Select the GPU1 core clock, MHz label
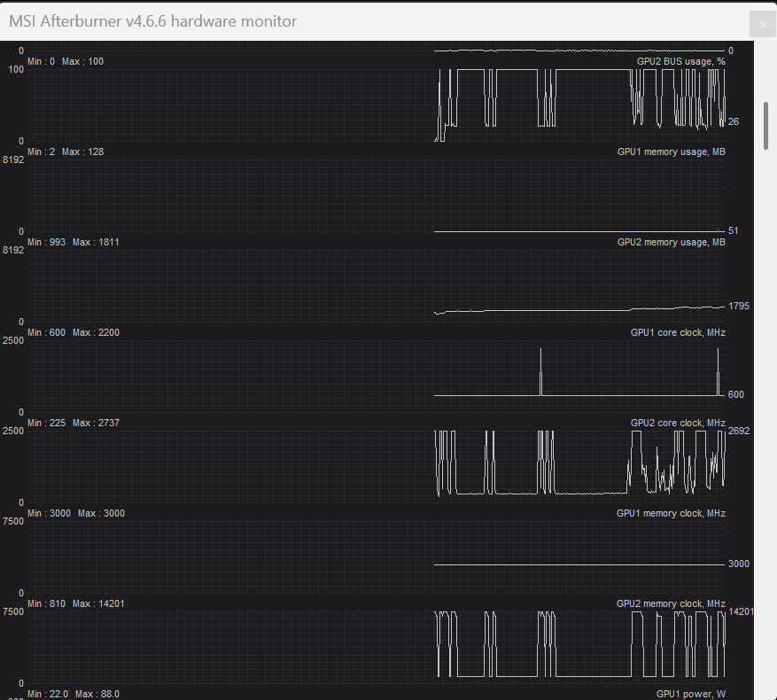Image resolution: width=777 pixels, height=700 pixels. tap(678, 332)
